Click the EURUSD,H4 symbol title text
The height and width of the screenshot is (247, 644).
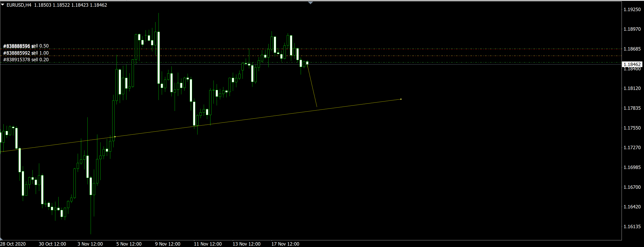pos(19,5)
